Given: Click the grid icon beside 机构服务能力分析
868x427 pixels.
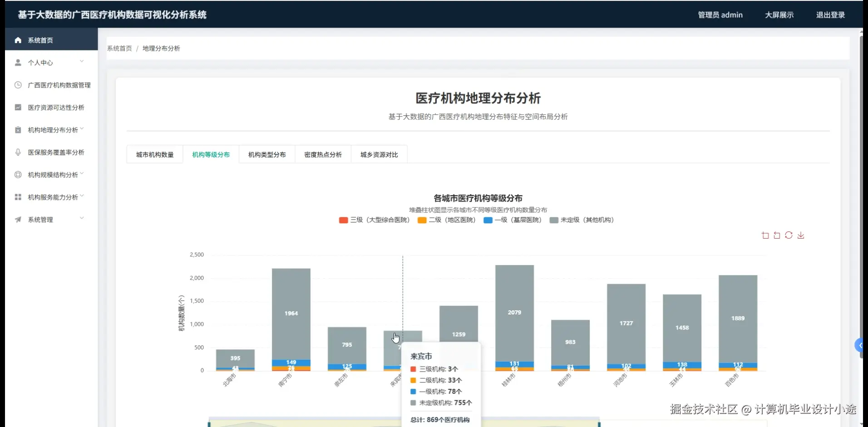Looking at the screenshot, I should 18,197.
